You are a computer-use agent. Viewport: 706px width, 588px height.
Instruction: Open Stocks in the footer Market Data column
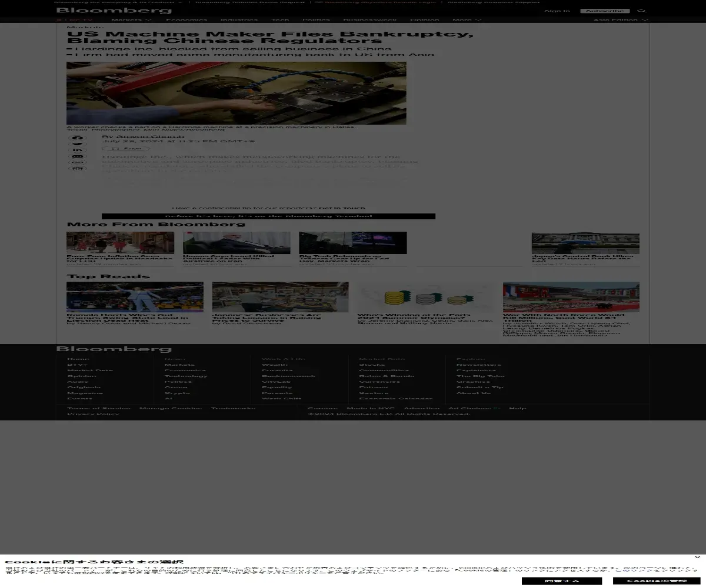click(372, 365)
